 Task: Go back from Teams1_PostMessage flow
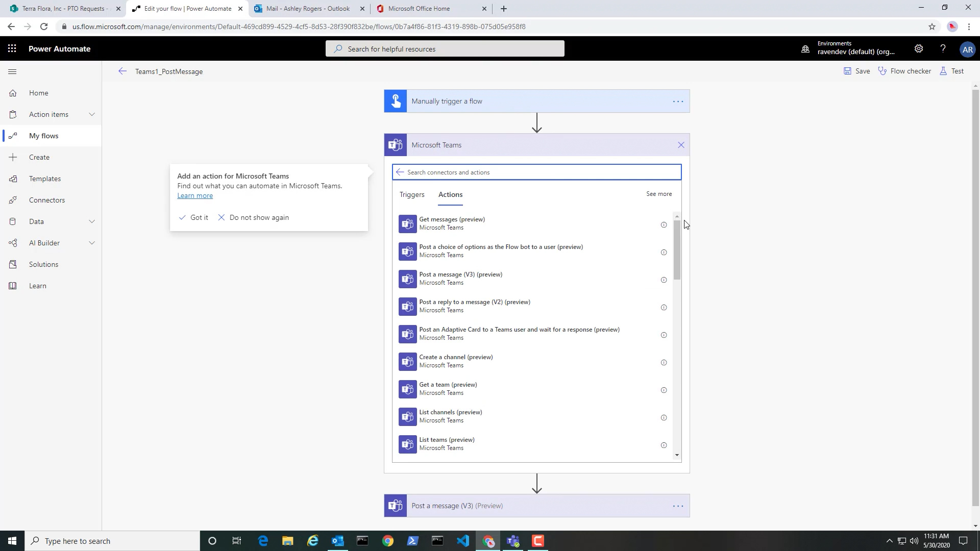pos(122,71)
